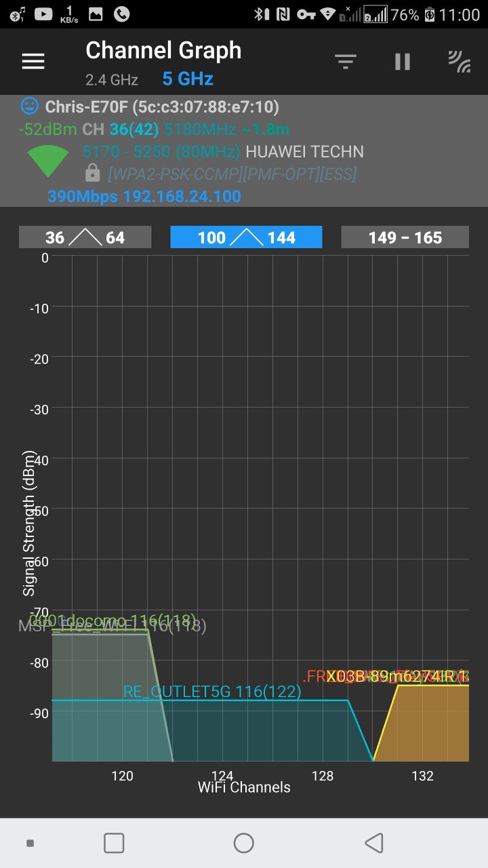Tap the Channel Graph title
This screenshot has height=868, width=488.
point(163,50)
